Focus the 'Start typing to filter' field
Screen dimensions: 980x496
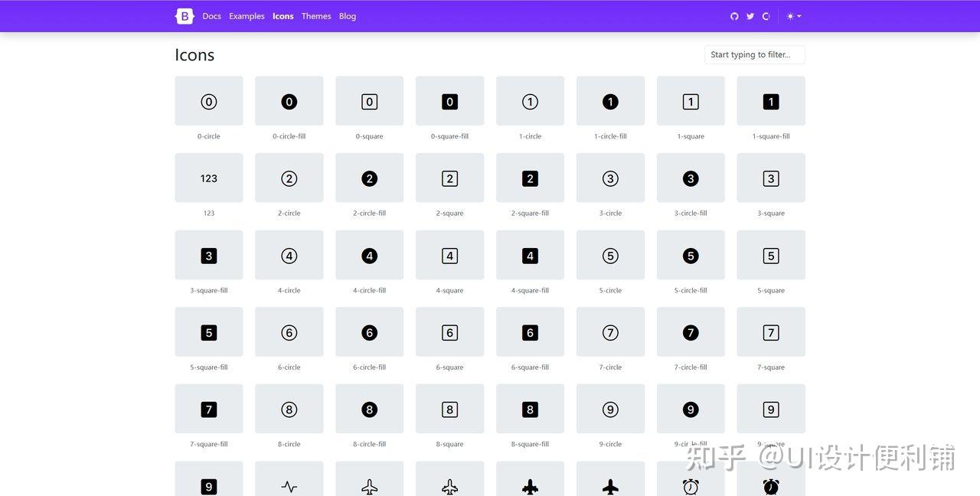[755, 54]
